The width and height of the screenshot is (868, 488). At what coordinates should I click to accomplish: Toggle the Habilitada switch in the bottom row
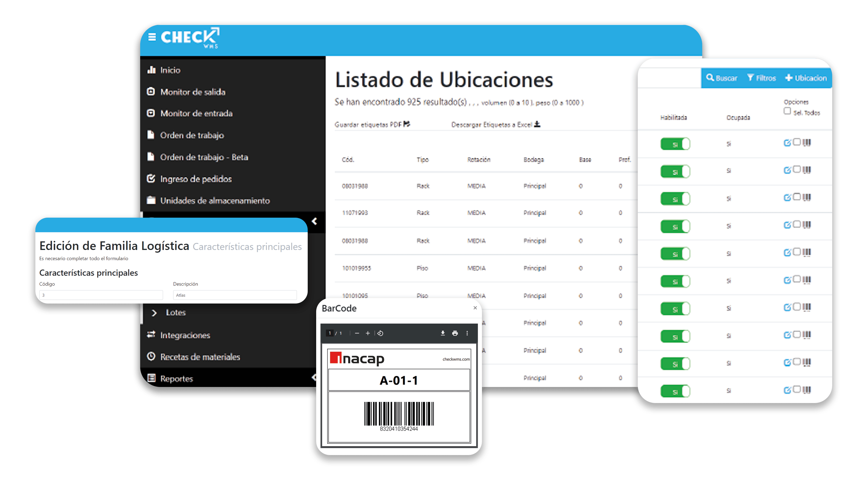coord(675,391)
